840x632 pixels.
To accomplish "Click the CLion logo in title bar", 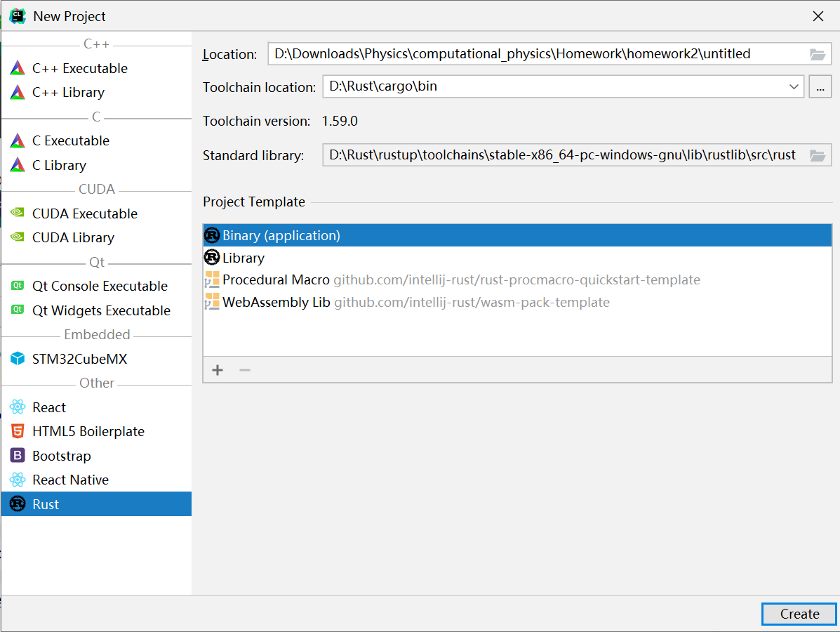I will click(18, 16).
